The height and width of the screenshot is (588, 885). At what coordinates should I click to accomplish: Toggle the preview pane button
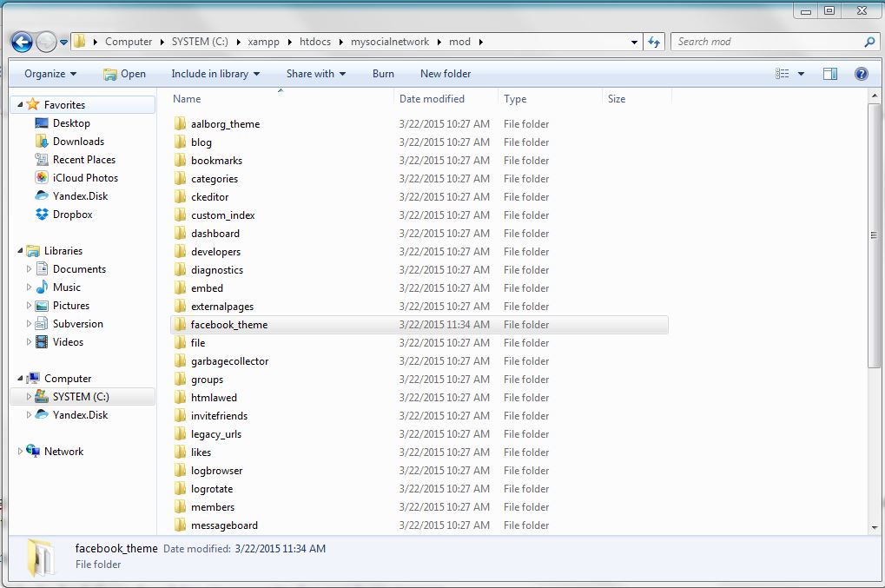click(829, 74)
